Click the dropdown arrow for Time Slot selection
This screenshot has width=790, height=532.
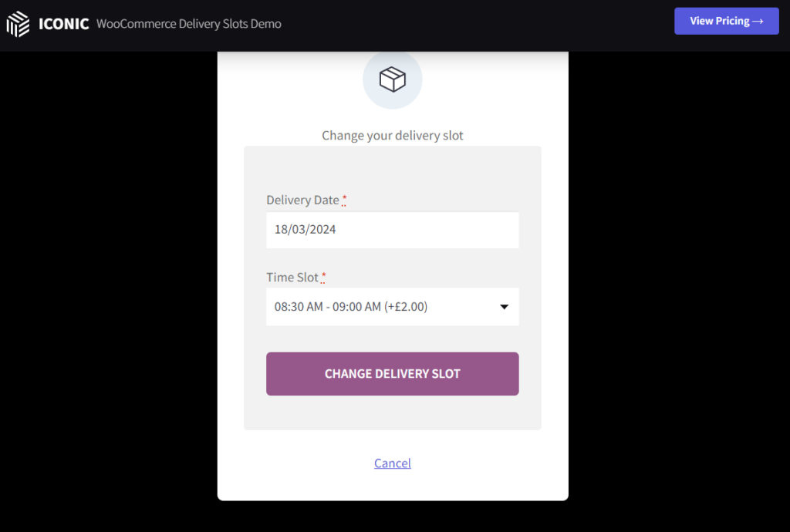[x=505, y=306]
